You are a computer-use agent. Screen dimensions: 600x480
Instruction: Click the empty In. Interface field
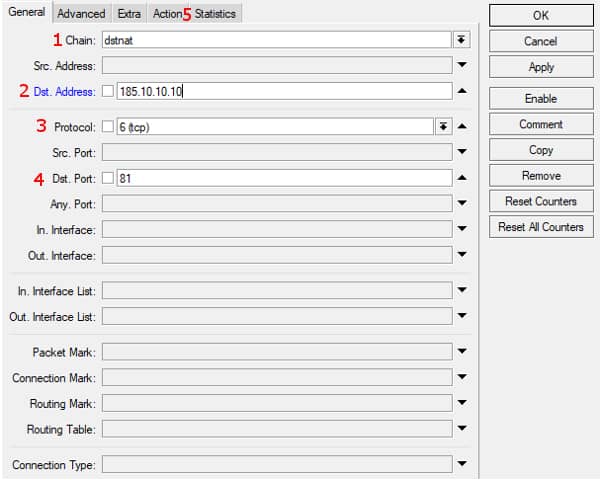pyautogui.click(x=277, y=229)
